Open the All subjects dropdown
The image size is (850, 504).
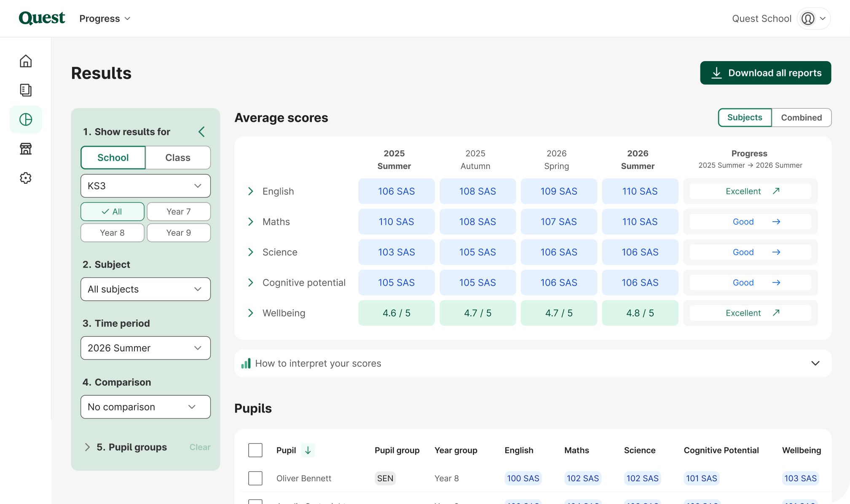[x=146, y=289]
